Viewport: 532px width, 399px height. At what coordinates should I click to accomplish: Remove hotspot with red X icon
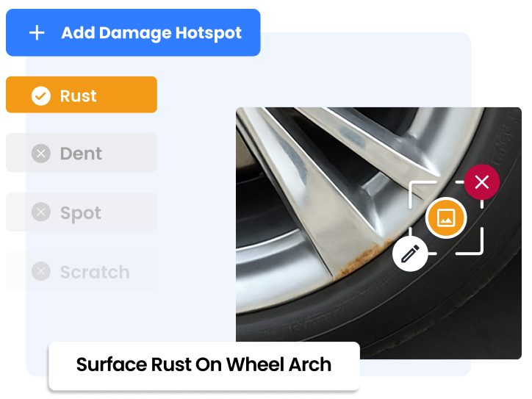(482, 182)
